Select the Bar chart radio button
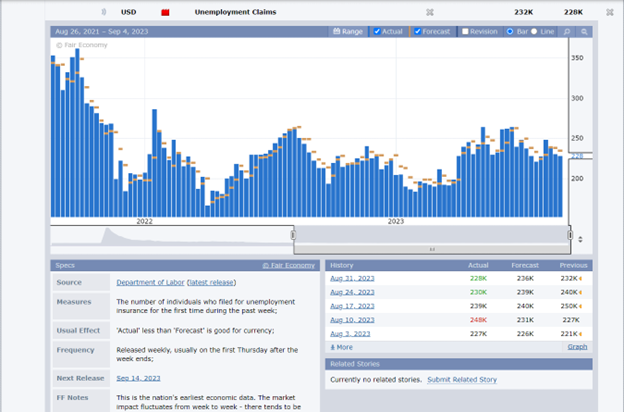 (x=510, y=31)
